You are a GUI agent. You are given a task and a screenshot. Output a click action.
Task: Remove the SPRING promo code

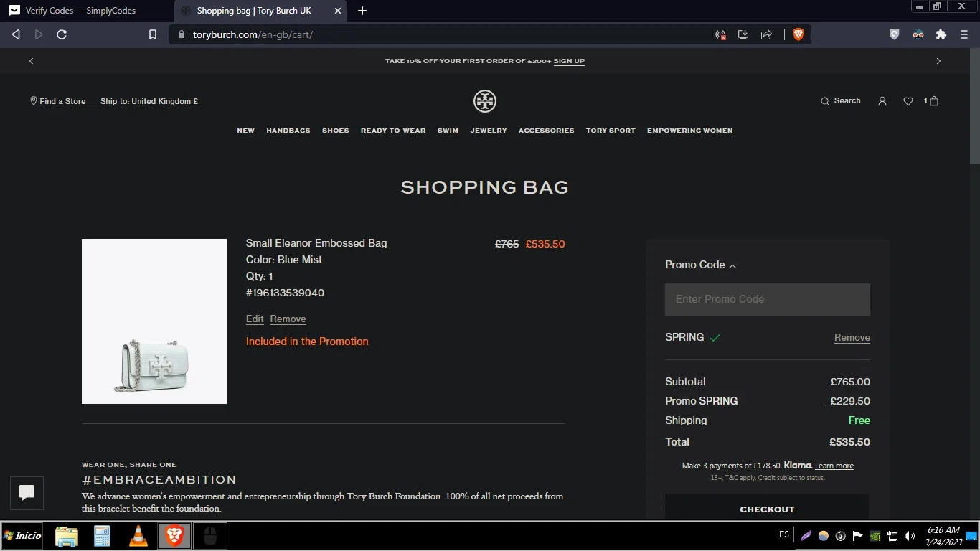tap(852, 338)
